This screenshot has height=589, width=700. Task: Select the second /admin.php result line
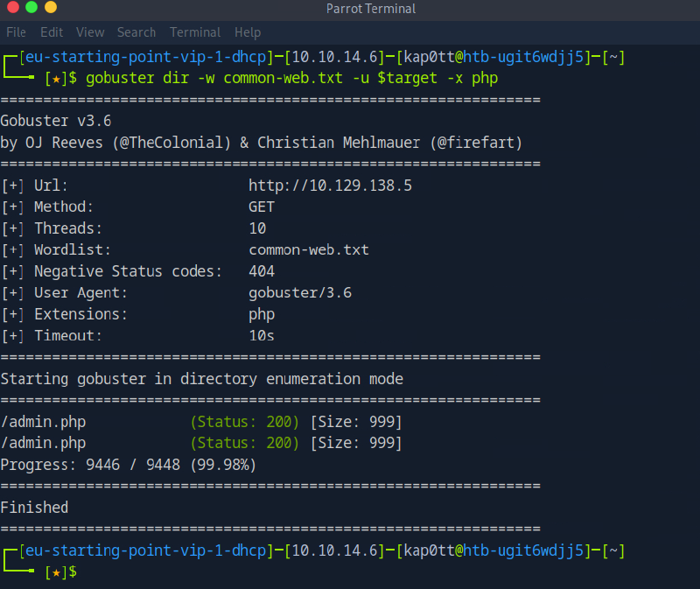click(201, 443)
